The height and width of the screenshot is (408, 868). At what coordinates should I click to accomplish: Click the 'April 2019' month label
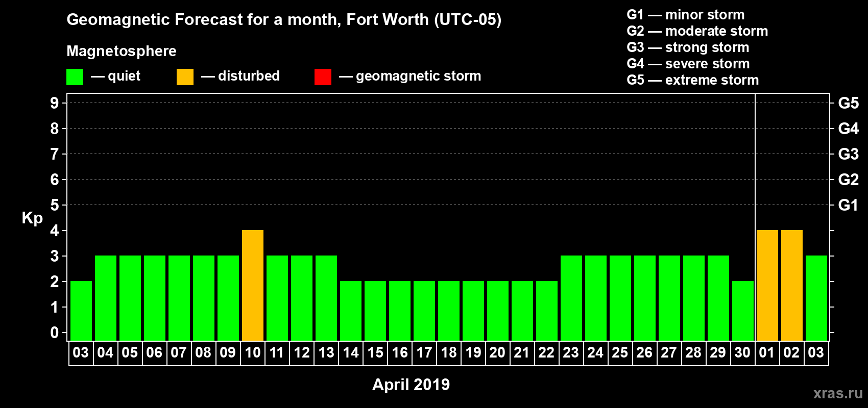[x=411, y=385]
